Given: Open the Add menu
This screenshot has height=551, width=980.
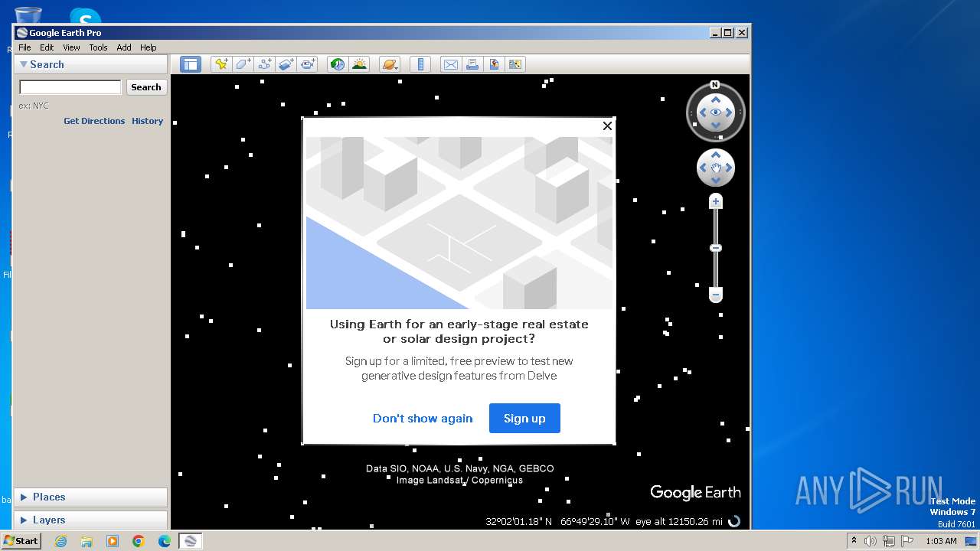Looking at the screenshot, I should coord(124,47).
